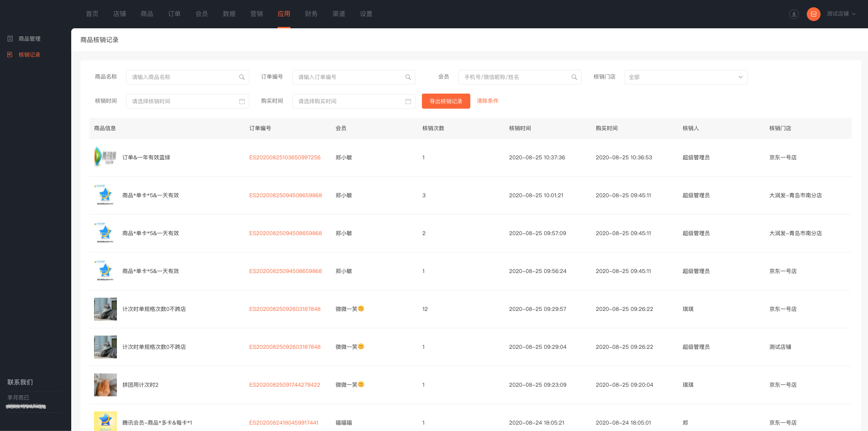Open the 财务 top menu

click(x=311, y=14)
